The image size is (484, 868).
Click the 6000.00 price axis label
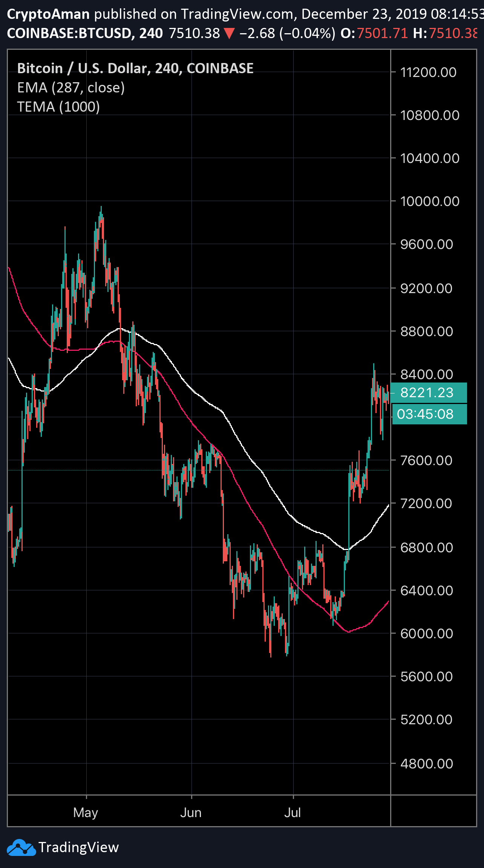(x=426, y=633)
